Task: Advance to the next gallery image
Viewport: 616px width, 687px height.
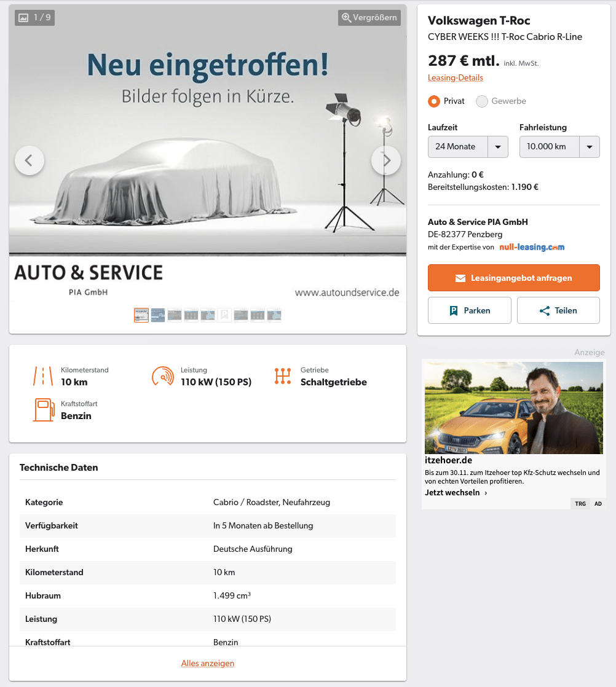Action: click(x=386, y=160)
